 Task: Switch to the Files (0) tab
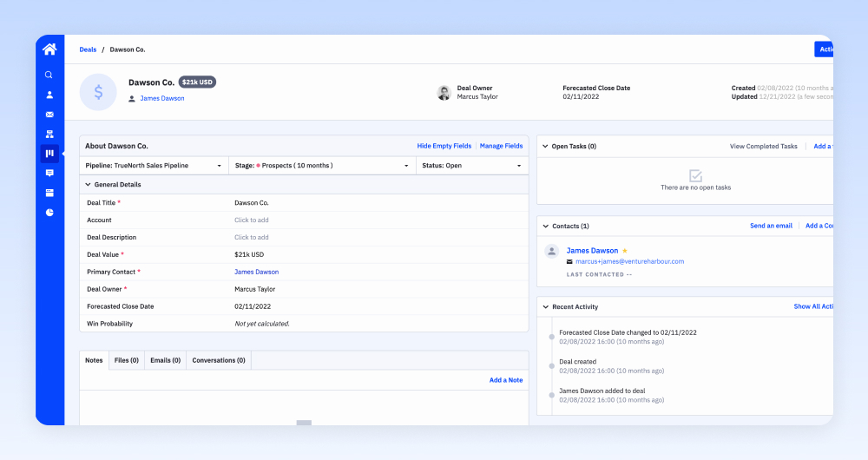126,360
